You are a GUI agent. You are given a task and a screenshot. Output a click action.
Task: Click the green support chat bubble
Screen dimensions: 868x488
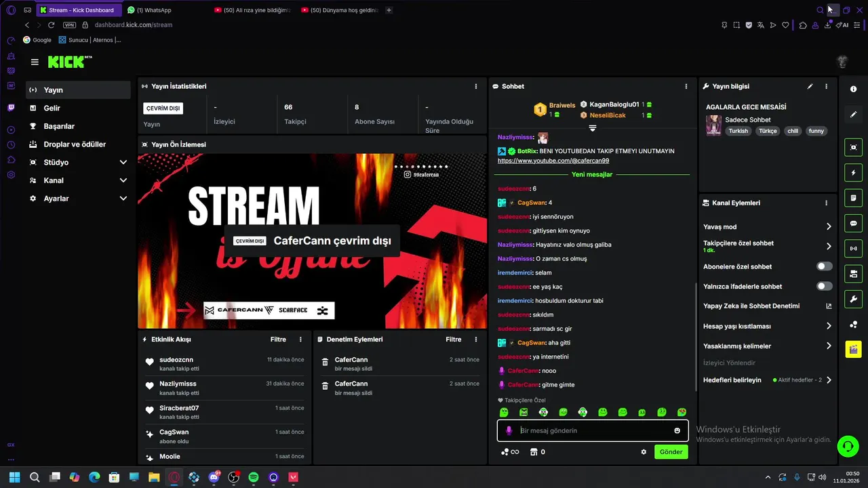pyautogui.click(x=848, y=445)
